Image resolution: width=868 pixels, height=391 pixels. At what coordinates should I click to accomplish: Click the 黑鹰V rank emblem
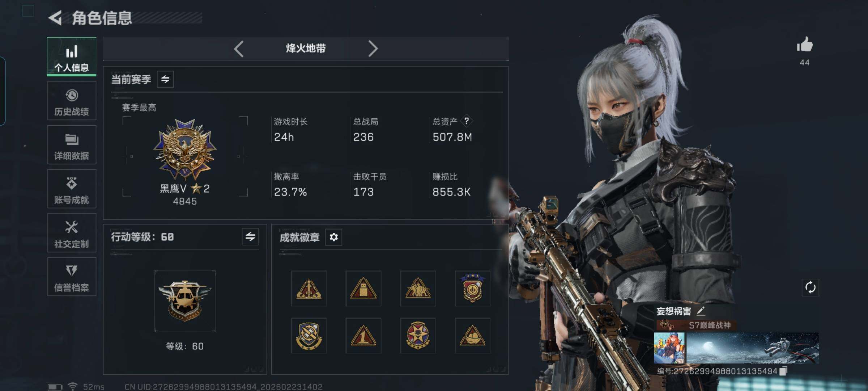[185, 149]
